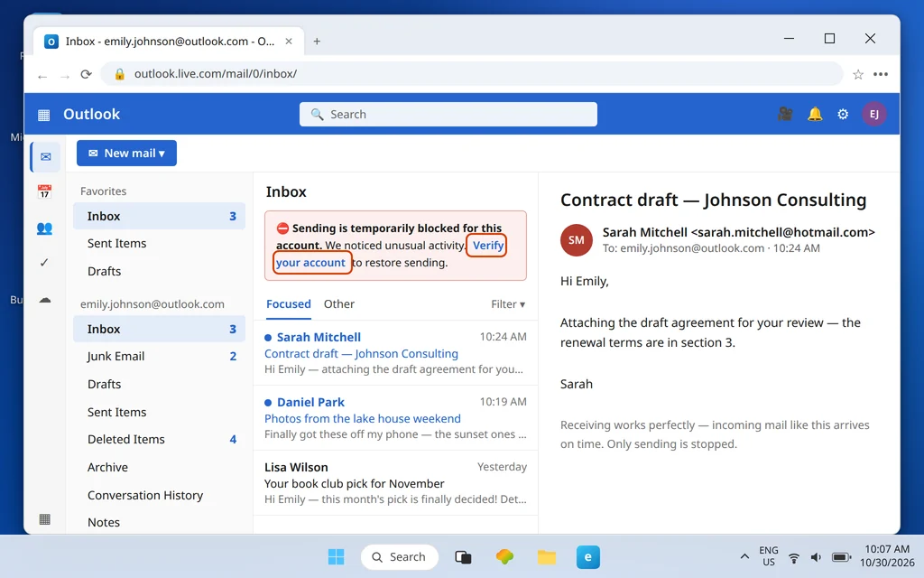This screenshot has width=924, height=578.
Task: Select the Mail icon in left rail
Action: pyautogui.click(x=45, y=157)
